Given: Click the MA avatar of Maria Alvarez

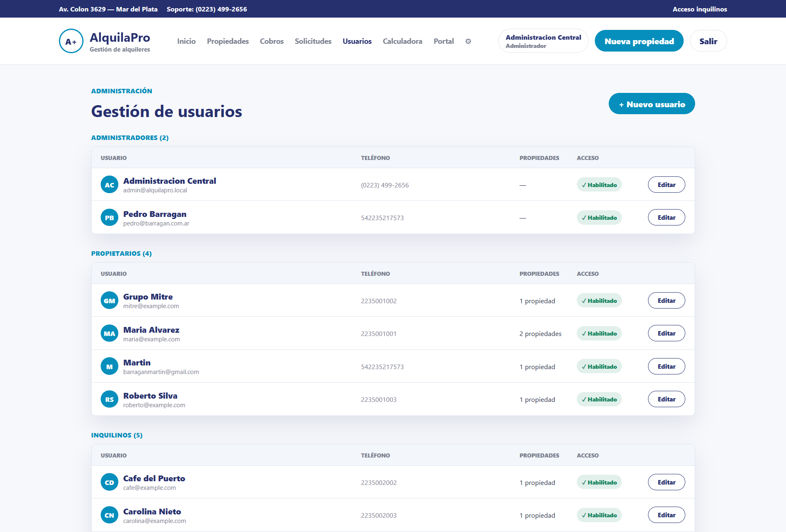Looking at the screenshot, I should tap(109, 334).
